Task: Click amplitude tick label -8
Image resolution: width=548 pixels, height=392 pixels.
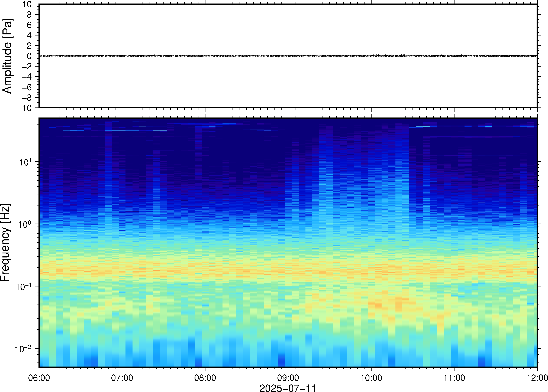Action: (x=27, y=97)
